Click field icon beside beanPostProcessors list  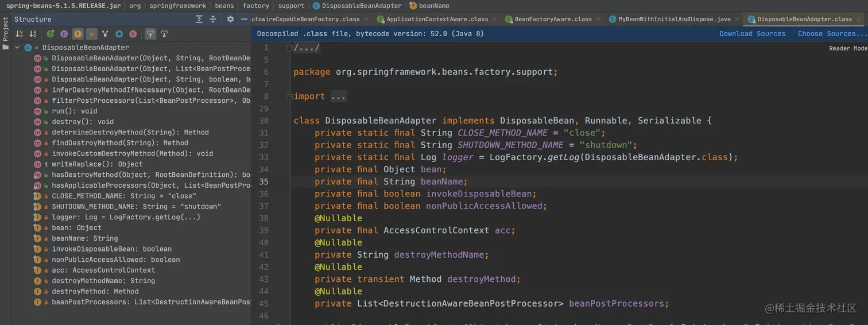[x=38, y=302]
